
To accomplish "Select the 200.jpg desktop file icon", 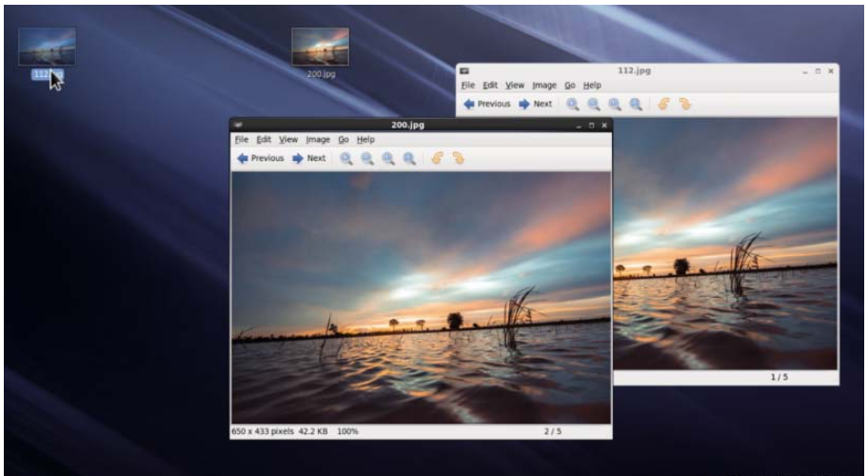I will pyautogui.click(x=321, y=47).
